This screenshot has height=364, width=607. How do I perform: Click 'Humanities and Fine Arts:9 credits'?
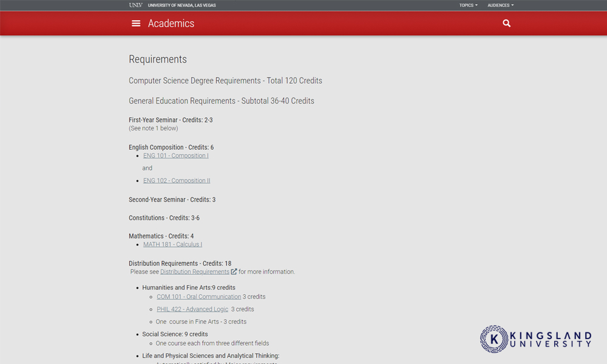189,288
